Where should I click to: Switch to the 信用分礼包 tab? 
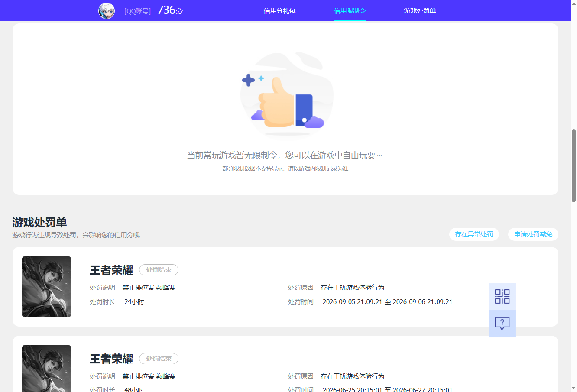(279, 10)
